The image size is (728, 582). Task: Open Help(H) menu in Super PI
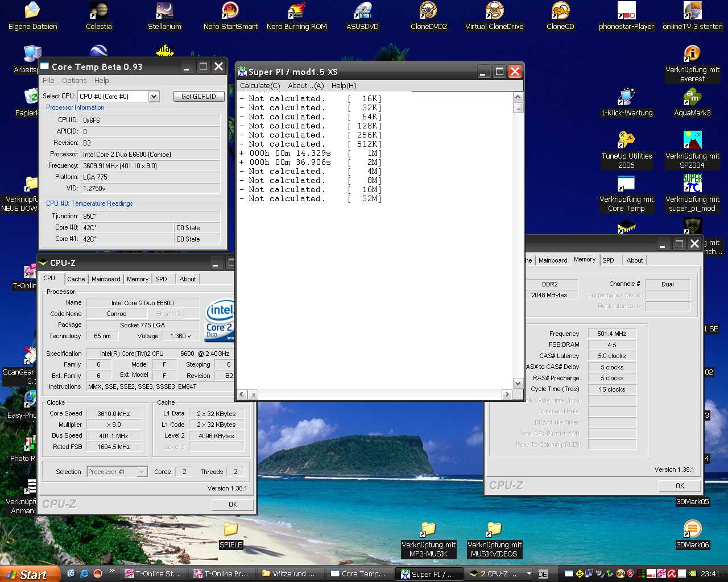point(344,86)
